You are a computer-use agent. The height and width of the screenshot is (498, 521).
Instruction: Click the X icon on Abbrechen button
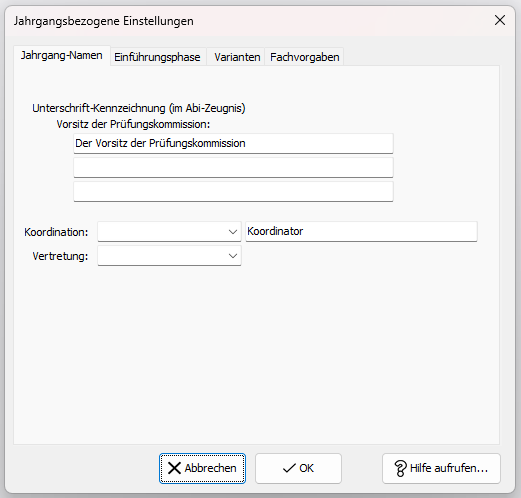click(174, 468)
